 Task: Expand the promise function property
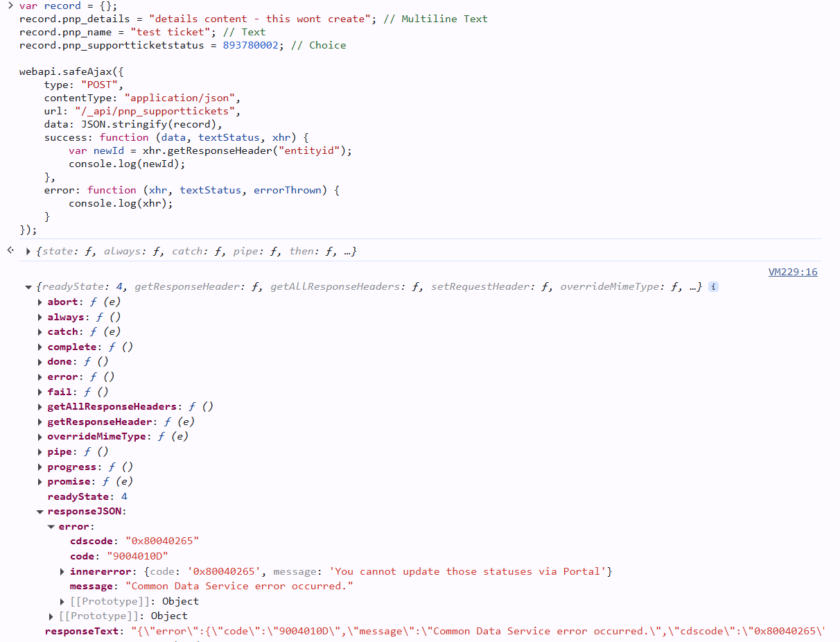(x=40, y=481)
